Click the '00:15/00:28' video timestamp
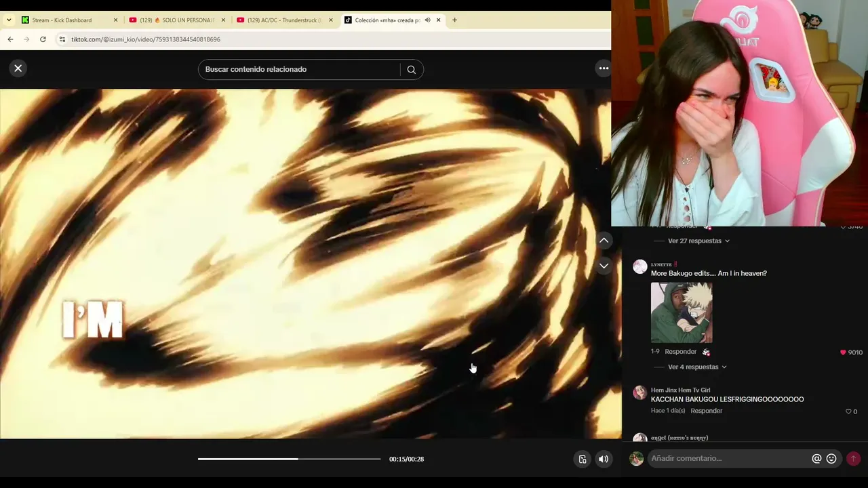Image resolution: width=868 pixels, height=488 pixels. click(406, 460)
